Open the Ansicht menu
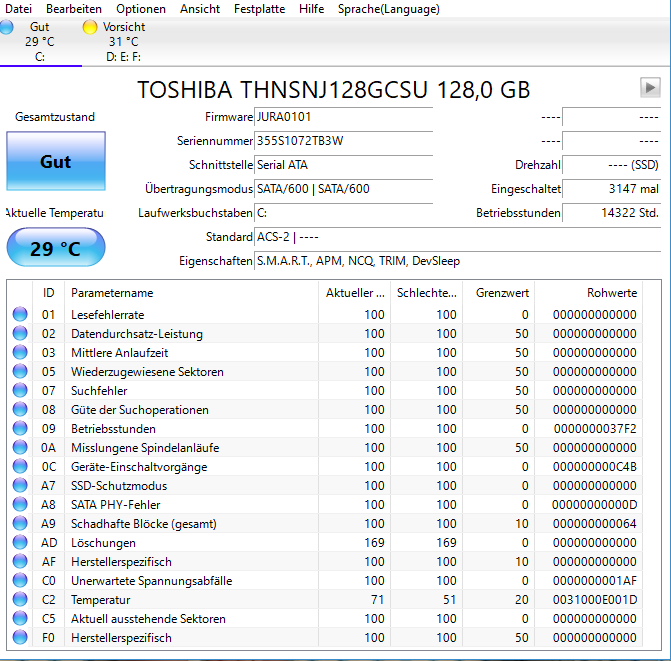671x661 pixels. pyautogui.click(x=200, y=9)
